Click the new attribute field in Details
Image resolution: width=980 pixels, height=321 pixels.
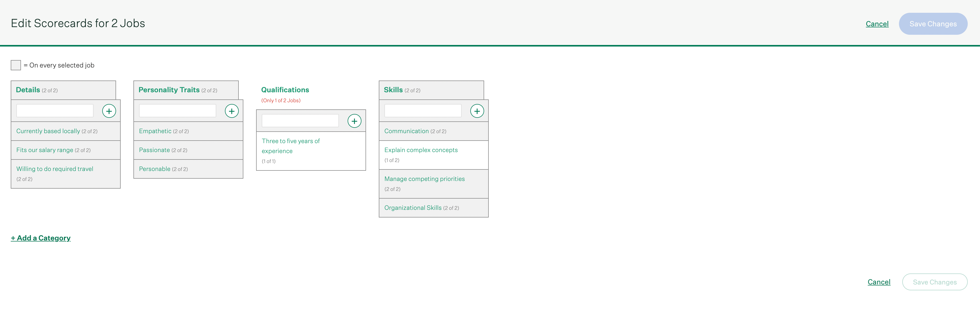coord(55,110)
